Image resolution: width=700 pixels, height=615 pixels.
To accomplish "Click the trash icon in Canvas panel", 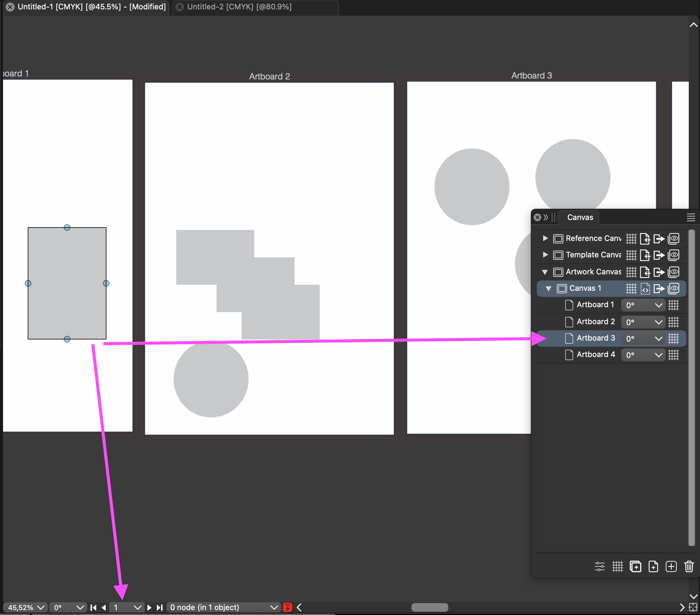I will tap(689, 566).
